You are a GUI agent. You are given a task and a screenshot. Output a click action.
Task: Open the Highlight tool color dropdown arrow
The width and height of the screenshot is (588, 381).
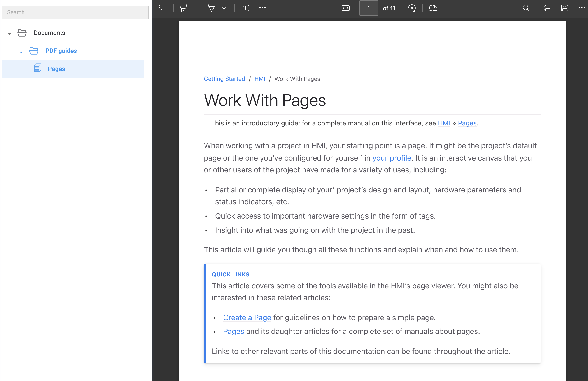click(196, 8)
